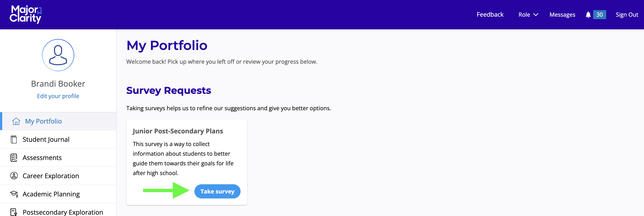Navigate to Career Exploration section

51,176
